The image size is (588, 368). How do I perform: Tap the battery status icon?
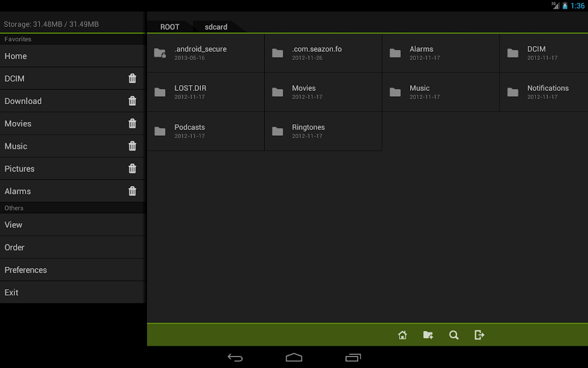tap(565, 6)
